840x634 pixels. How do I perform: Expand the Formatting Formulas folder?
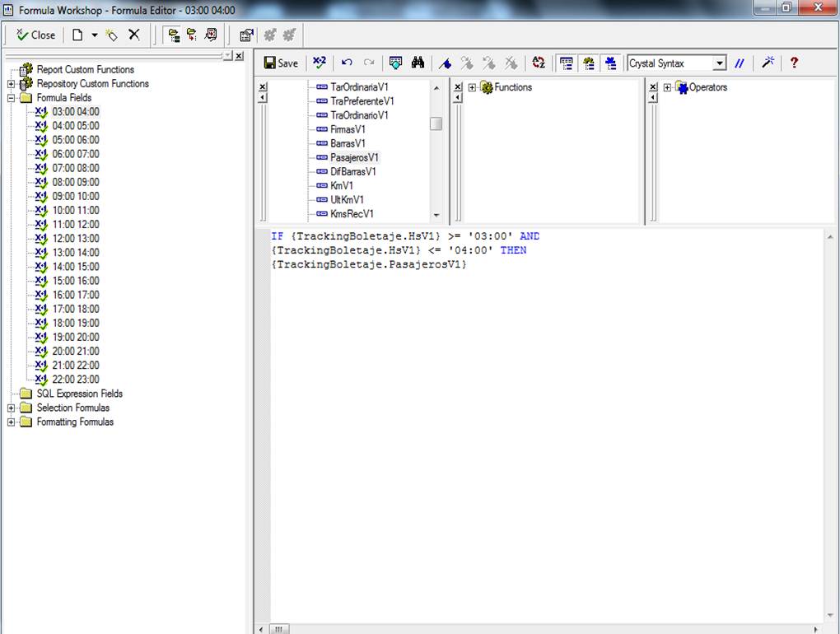pos(11,422)
